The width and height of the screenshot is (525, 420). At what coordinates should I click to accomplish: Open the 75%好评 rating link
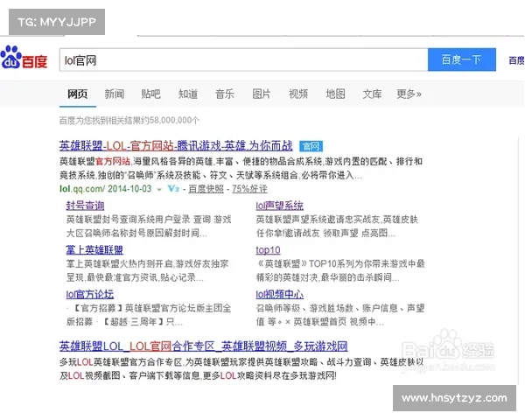click(249, 189)
